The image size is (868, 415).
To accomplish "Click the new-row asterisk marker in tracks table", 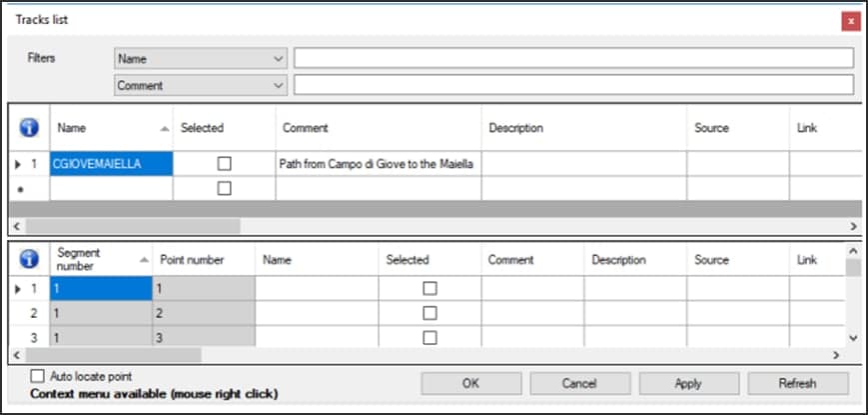I will pyautogui.click(x=21, y=188).
